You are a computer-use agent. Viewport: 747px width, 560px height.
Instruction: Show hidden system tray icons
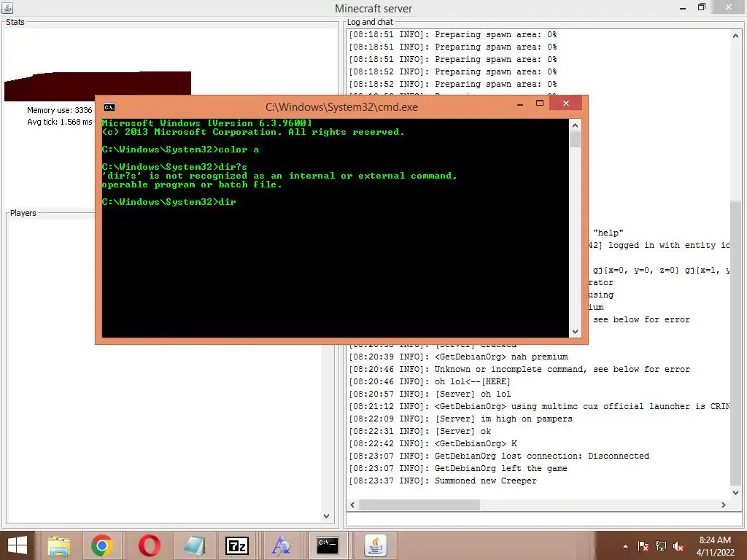pos(625,546)
